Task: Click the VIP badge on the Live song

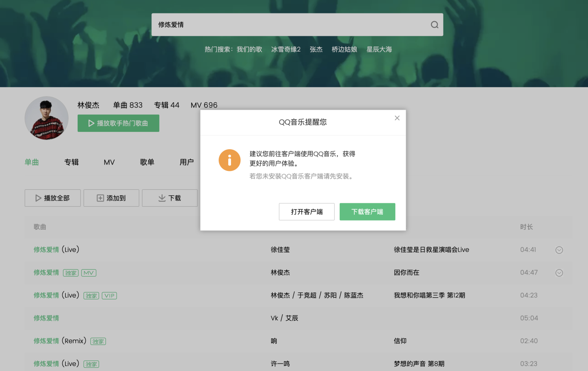Action: coord(109,296)
